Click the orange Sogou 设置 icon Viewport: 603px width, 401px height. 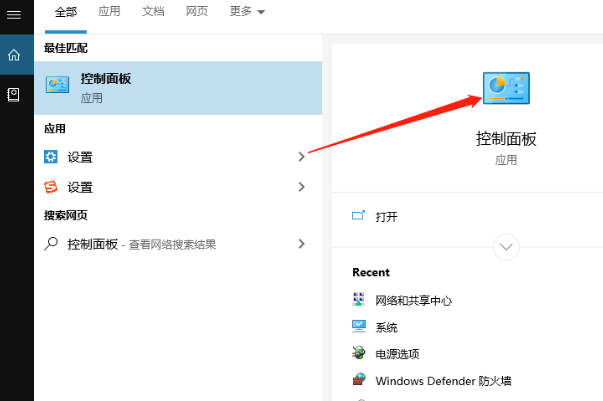pos(51,187)
